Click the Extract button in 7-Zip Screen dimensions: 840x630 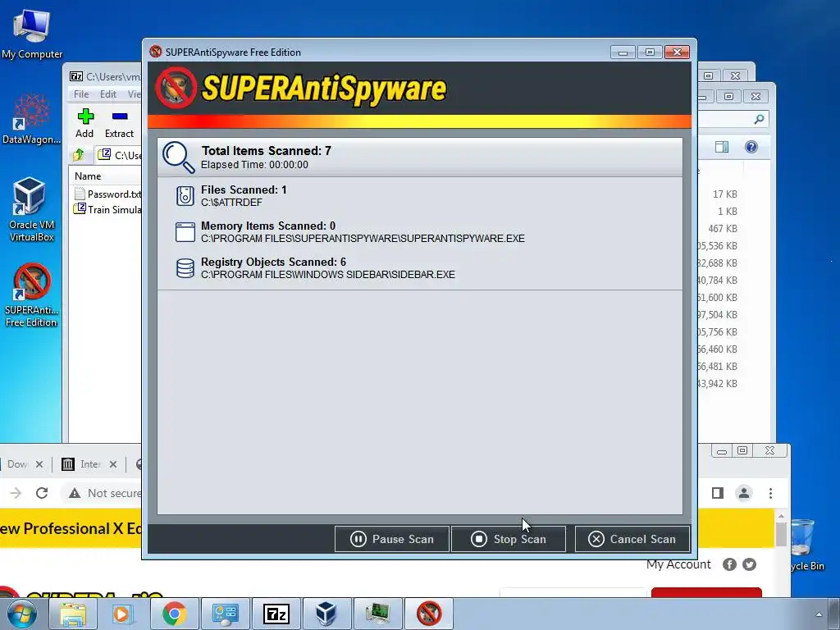[119, 123]
